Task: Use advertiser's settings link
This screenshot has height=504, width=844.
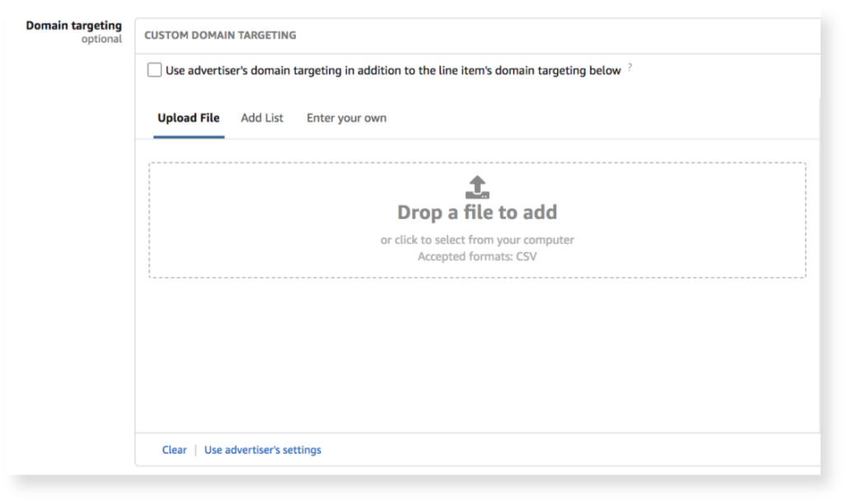Action: point(263,450)
